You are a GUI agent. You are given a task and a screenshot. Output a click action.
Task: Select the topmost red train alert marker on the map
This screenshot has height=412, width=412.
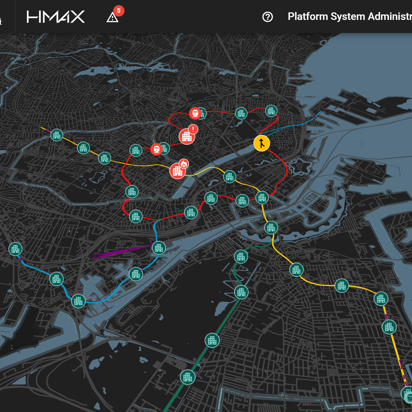[195, 113]
